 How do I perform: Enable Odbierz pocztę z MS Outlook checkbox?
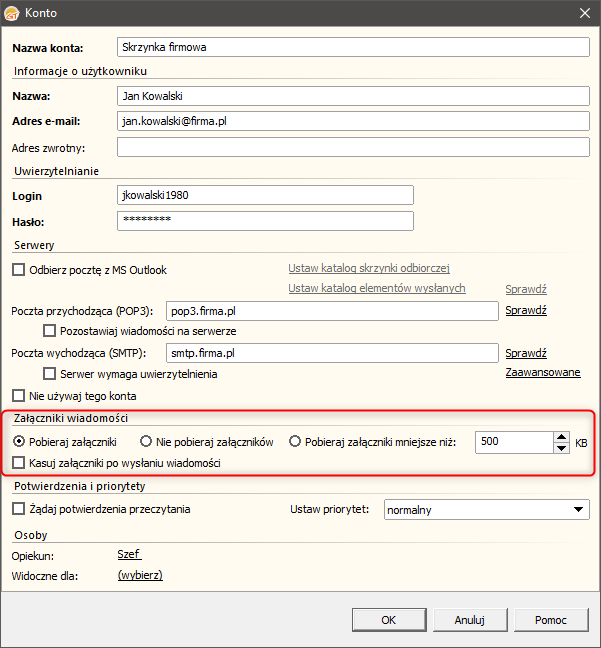click(18, 270)
